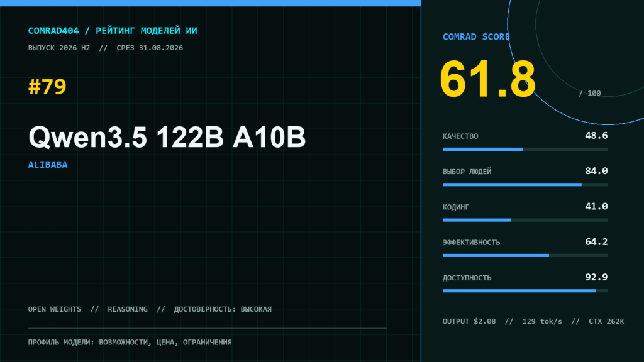
Task: Click the REASONING tag
Action: (x=128, y=309)
